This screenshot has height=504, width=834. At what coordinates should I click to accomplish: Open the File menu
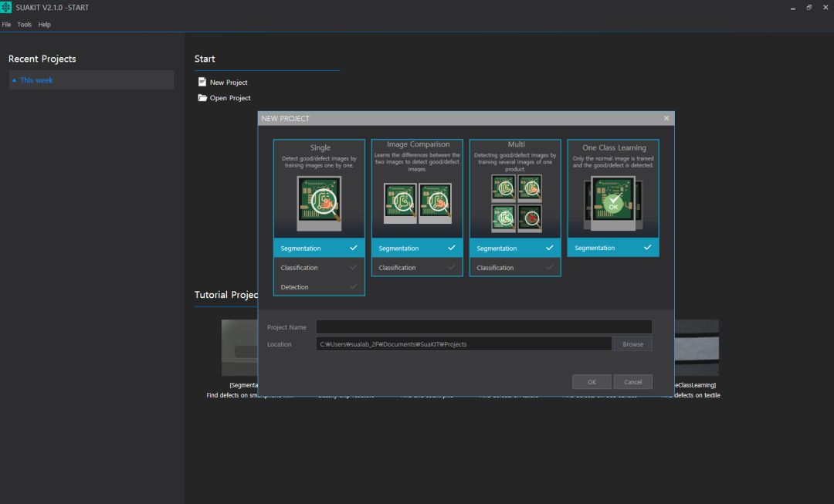[x=6, y=25]
